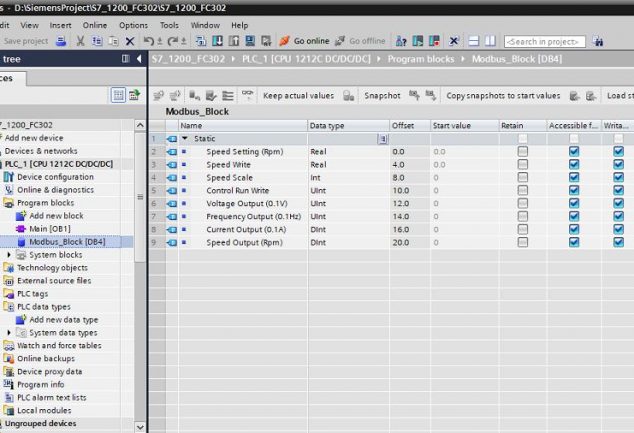634x433 pixels.
Task: Toggle Retain for Speed Write
Action: pos(523,165)
